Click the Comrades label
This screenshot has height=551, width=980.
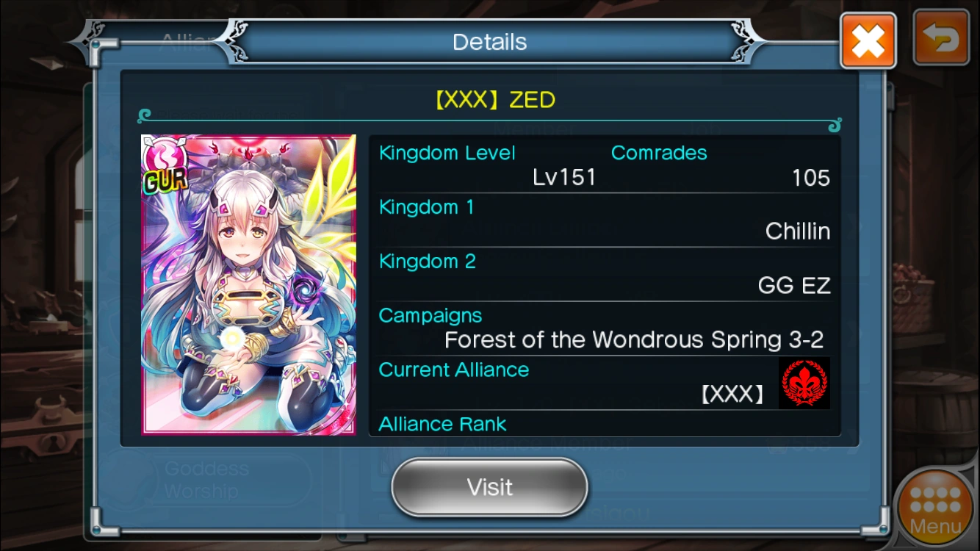659,153
